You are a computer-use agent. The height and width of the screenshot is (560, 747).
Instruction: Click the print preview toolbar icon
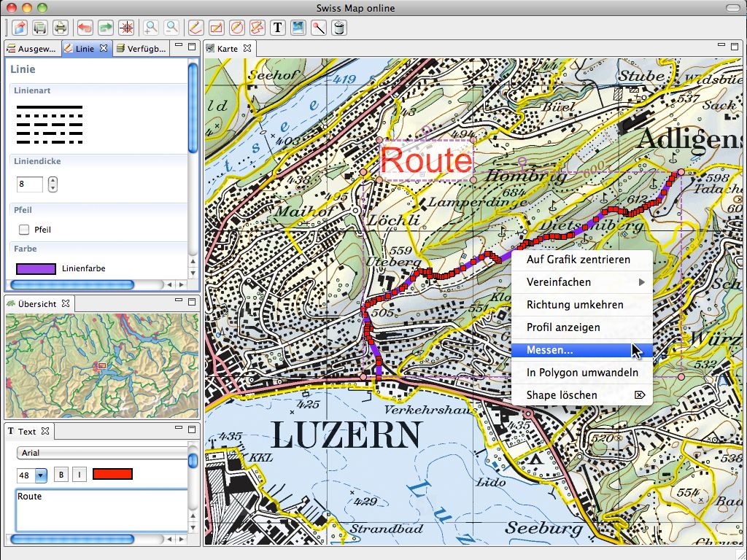pos(40,28)
